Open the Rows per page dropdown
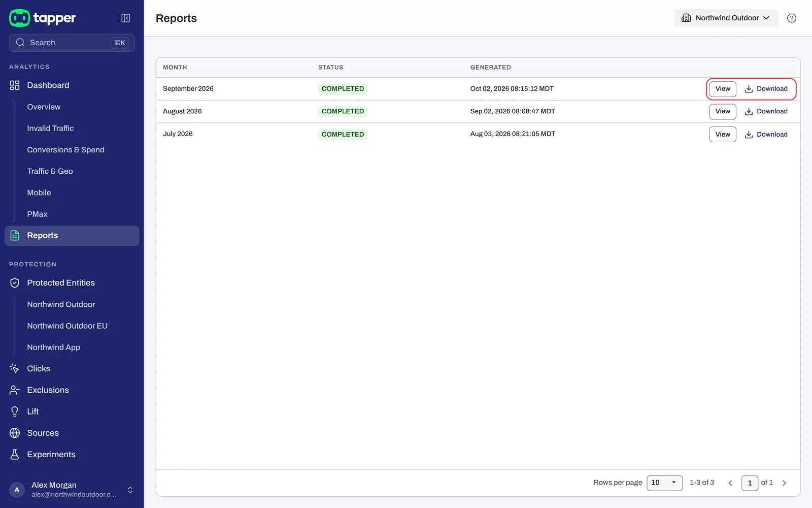The height and width of the screenshot is (508, 812). click(664, 483)
